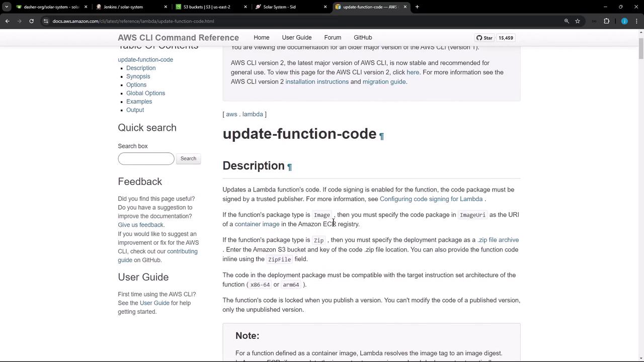The image size is (644, 362).
Task: Open a new browser tab
Action: pyautogui.click(x=417, y=7)
